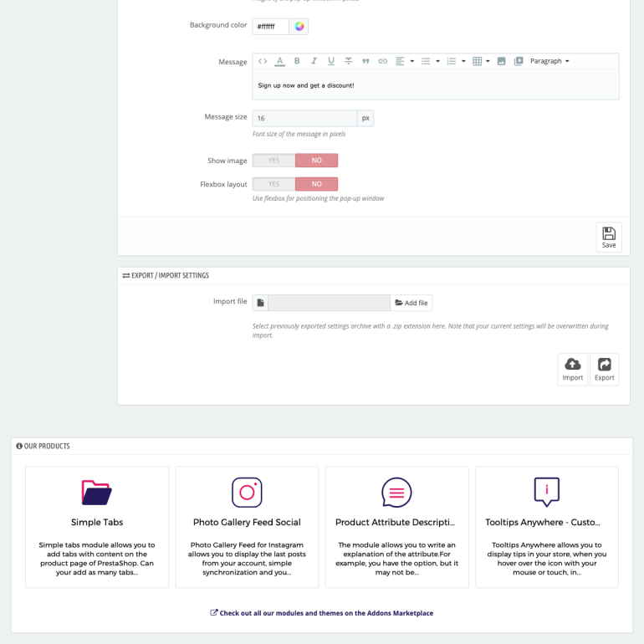Click the text alignment icon
644x644 pixels.
(x=400, y=61)
